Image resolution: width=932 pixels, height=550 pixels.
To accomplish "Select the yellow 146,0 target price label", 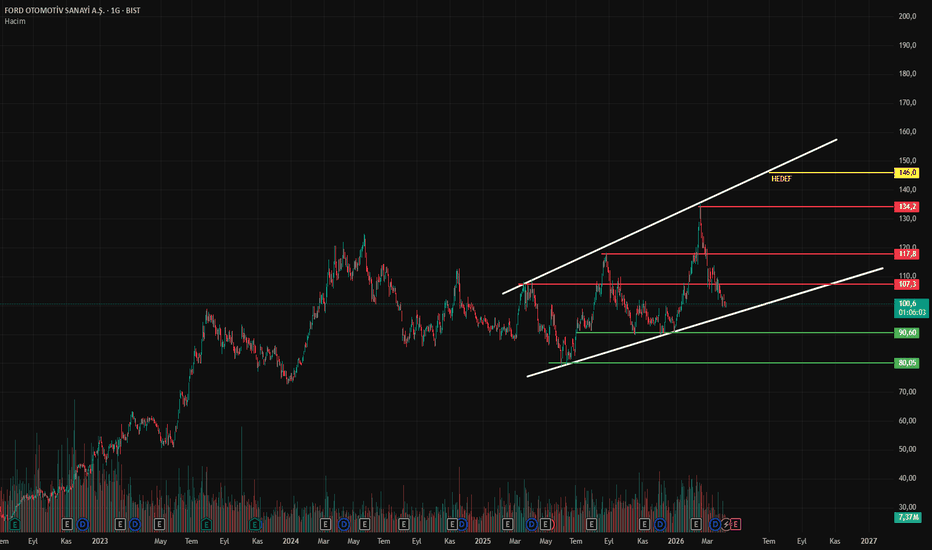I will point(907,172).
